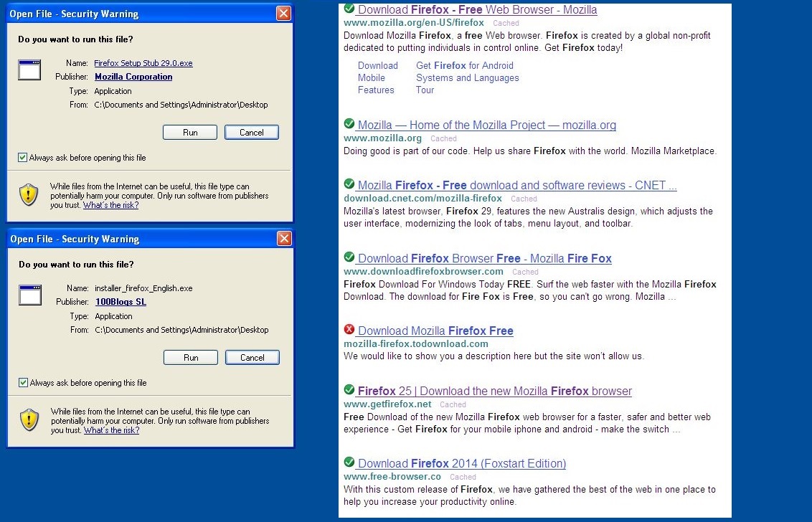Viewport: 812px width, 522px height.
Task: Open Download Firefox Browser Free - Mozilla Fire Fox
Action: [485, 258]
